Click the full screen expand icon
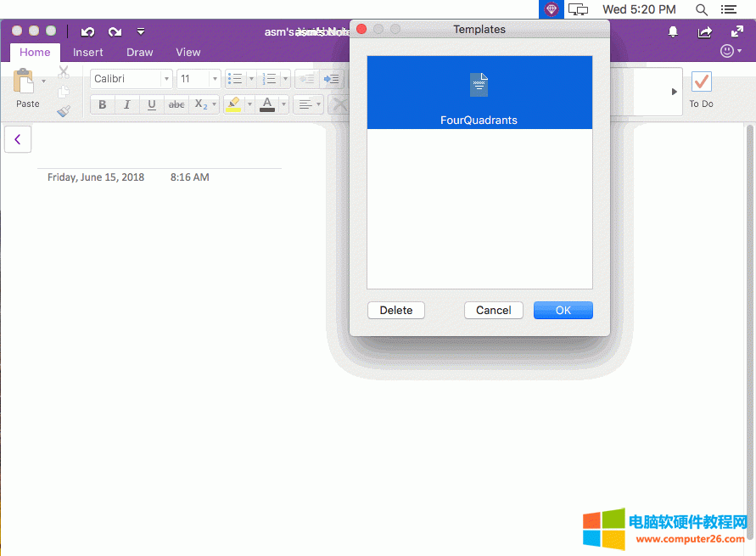 pos(737,31)
